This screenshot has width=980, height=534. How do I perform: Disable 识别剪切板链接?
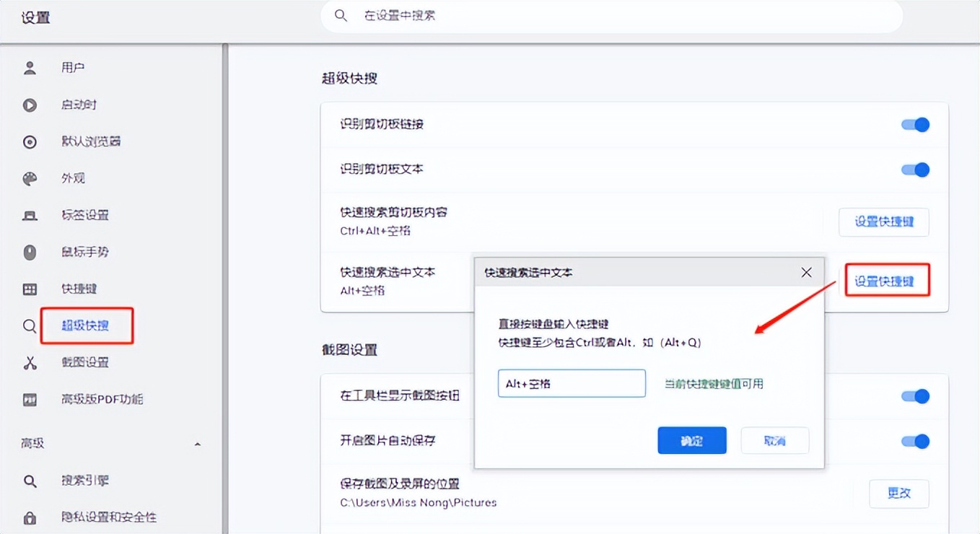914,124
